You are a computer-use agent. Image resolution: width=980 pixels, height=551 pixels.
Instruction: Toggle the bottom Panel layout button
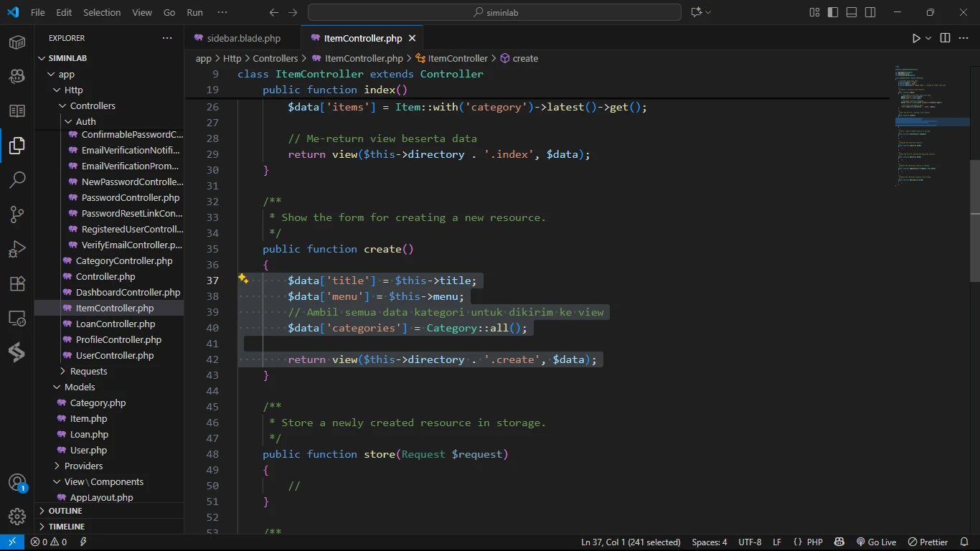[x=852, y=12]
